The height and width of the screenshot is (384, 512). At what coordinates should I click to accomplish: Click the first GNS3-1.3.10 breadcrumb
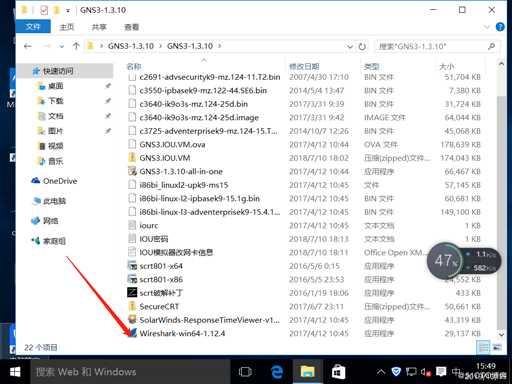[x=131, y=46]
